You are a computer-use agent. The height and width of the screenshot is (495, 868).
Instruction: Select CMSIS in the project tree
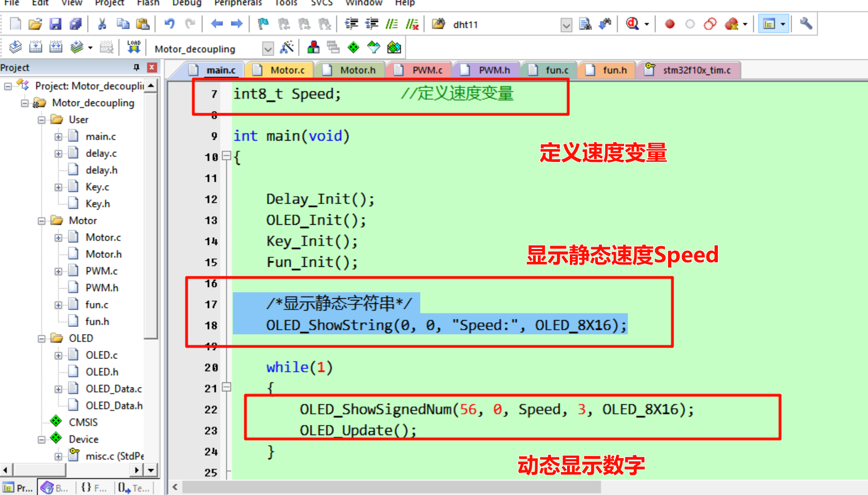point(83,423)
